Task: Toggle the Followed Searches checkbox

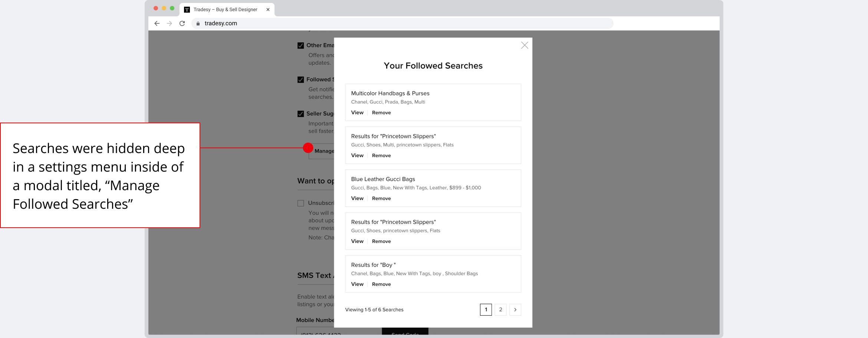Action: click(x=301, y=80)
